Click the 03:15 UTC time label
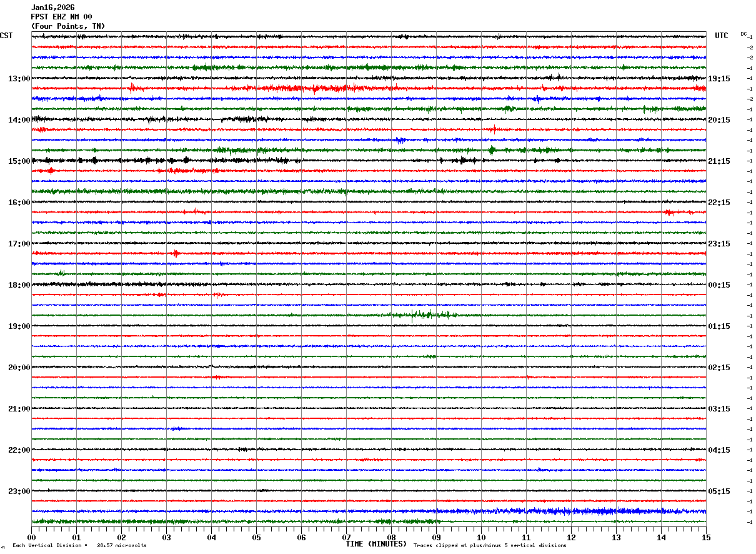756x554 pixels. pos(719,409)
